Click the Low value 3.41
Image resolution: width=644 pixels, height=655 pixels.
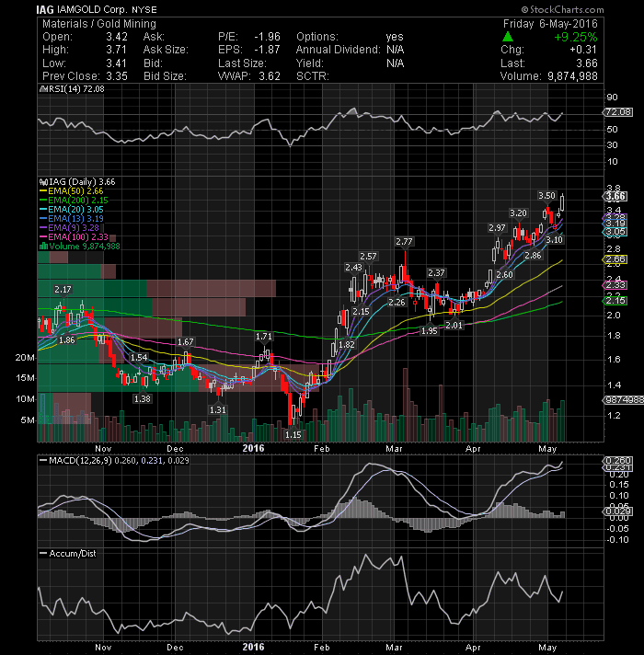pos(117,63)
